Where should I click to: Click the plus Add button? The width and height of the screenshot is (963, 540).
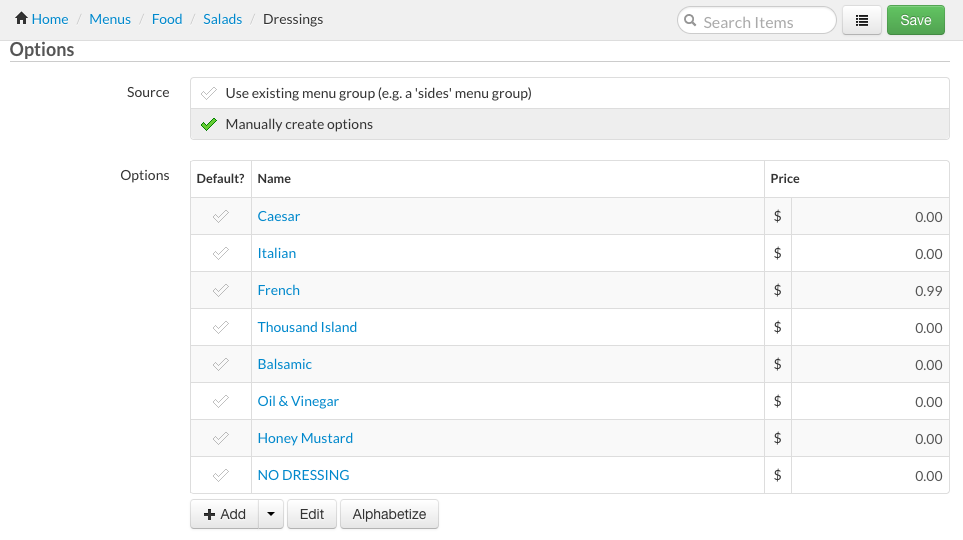pos(224,514)
